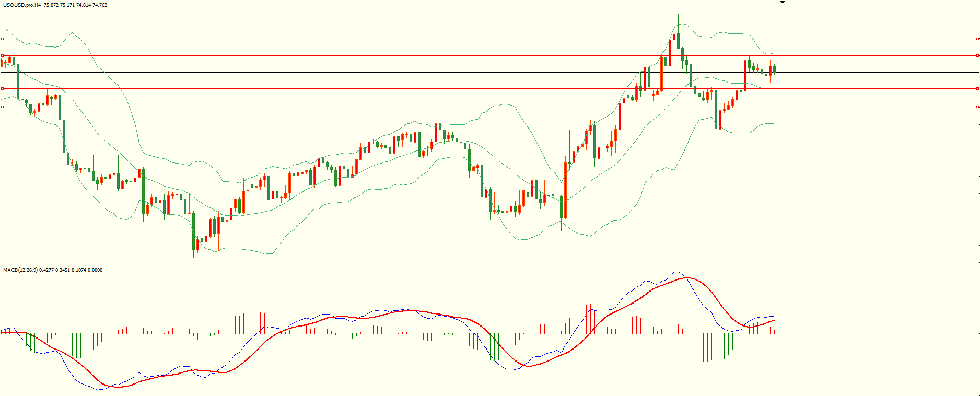This screenshot has width=980, height=396.
Task: Click right-end handle of the uppermost red line
Action: coord(977,39)
